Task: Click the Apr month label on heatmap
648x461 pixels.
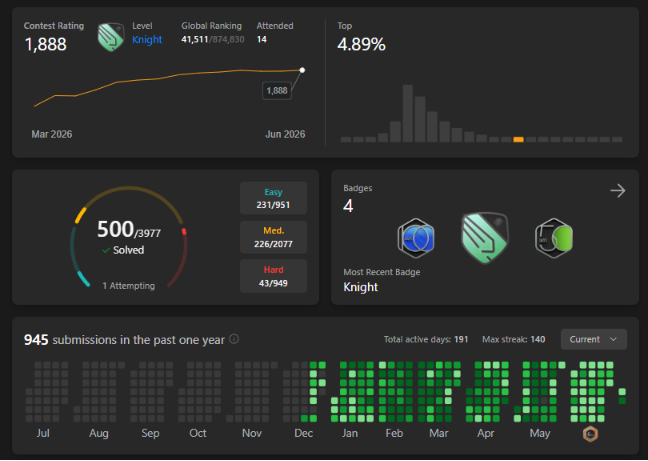Action: point(486,433)
